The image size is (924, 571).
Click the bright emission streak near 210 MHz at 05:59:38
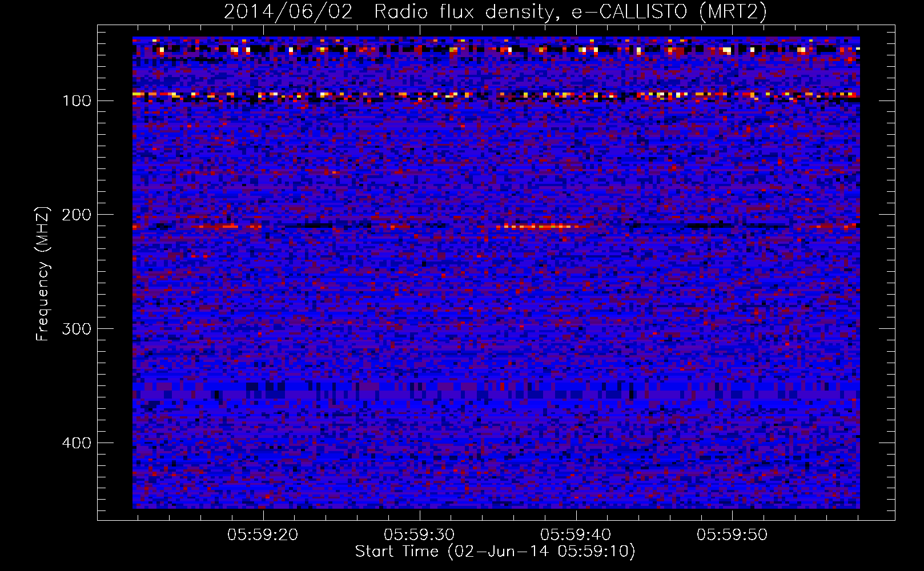coord(540,227)
